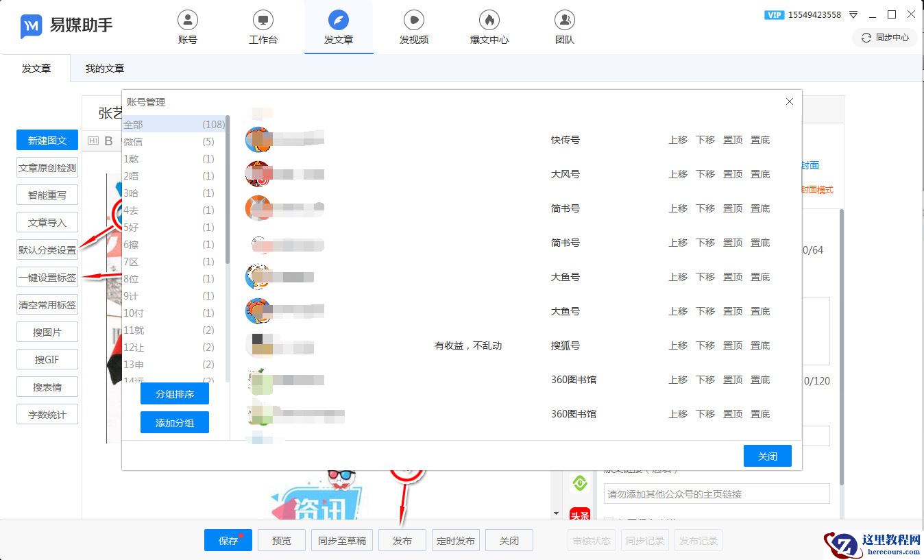Open the 同步中心 sync center
The height and width of the screenshot is (560, 924).
click(x=885, y=38)
